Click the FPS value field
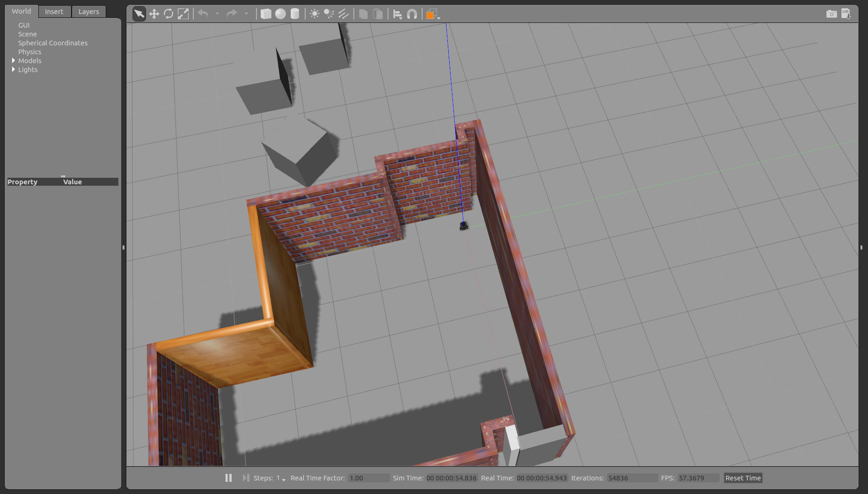 698,478
